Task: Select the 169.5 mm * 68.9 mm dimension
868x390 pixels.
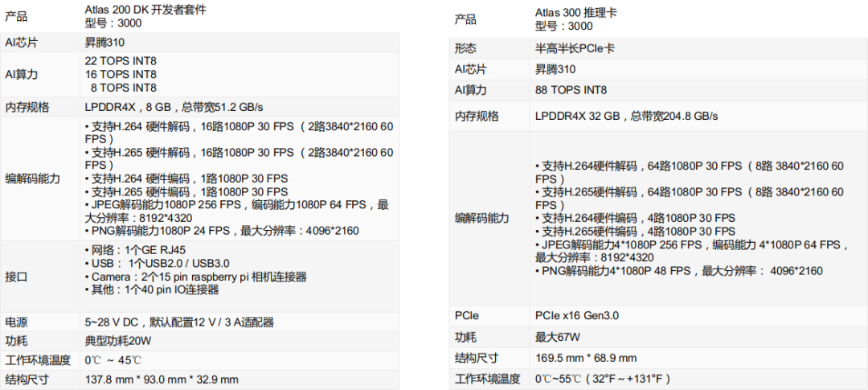Action: [x=586, y=358]
